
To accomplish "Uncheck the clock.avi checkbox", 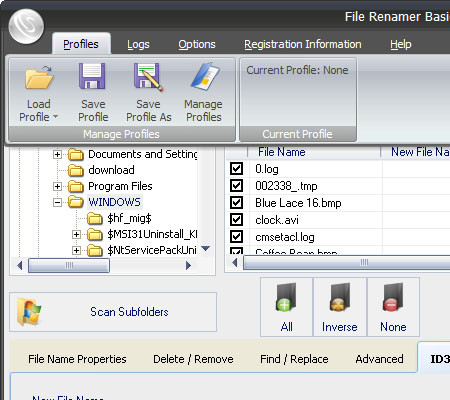I will pyautogui.click(x=236, y=219).
